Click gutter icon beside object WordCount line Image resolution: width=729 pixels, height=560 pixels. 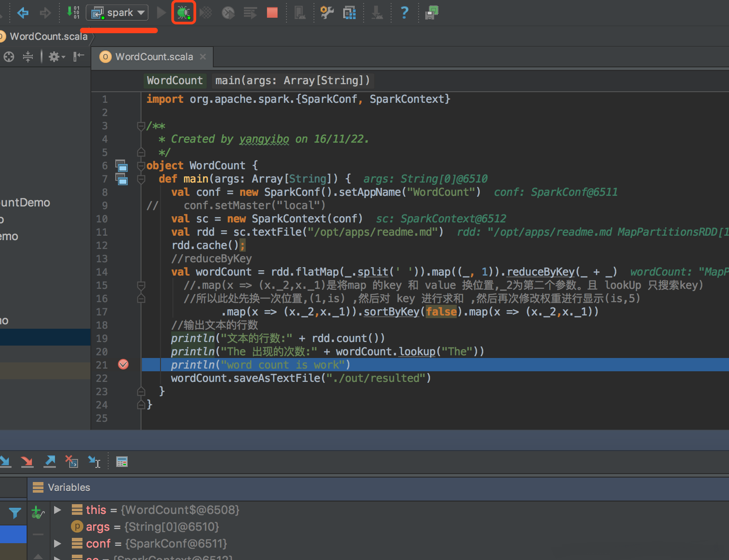click(121, 166)
